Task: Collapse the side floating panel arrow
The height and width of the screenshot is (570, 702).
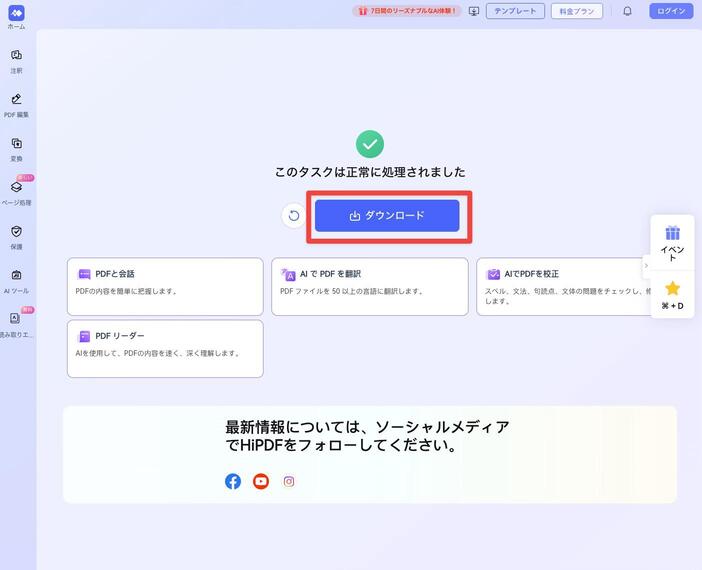Action: pos(646,266)
